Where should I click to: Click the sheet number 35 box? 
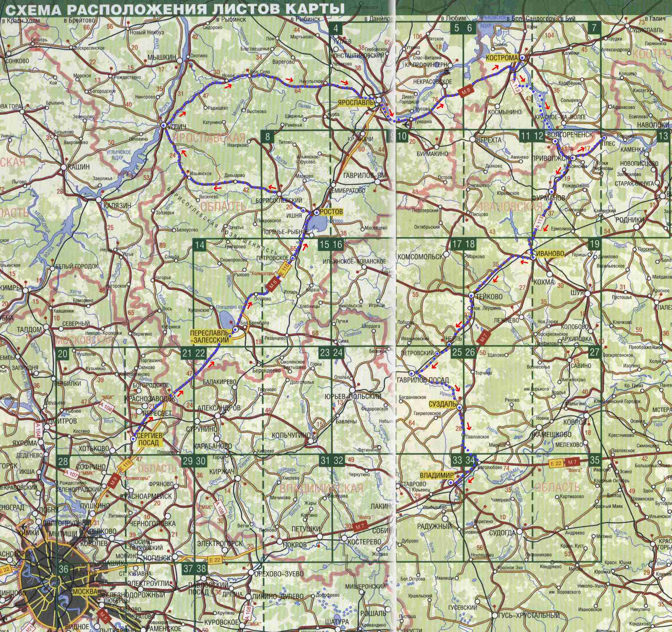pyautogui.click(x=594, y=460)
